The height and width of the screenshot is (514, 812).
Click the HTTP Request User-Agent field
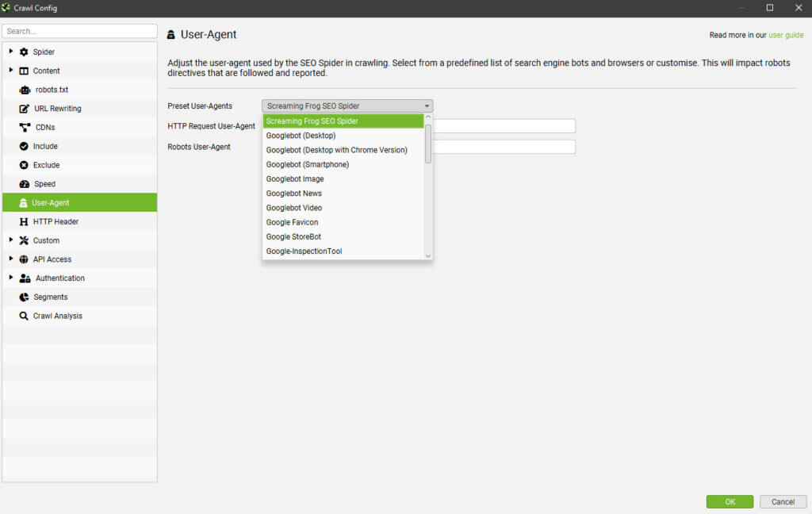tap(504, 126)
